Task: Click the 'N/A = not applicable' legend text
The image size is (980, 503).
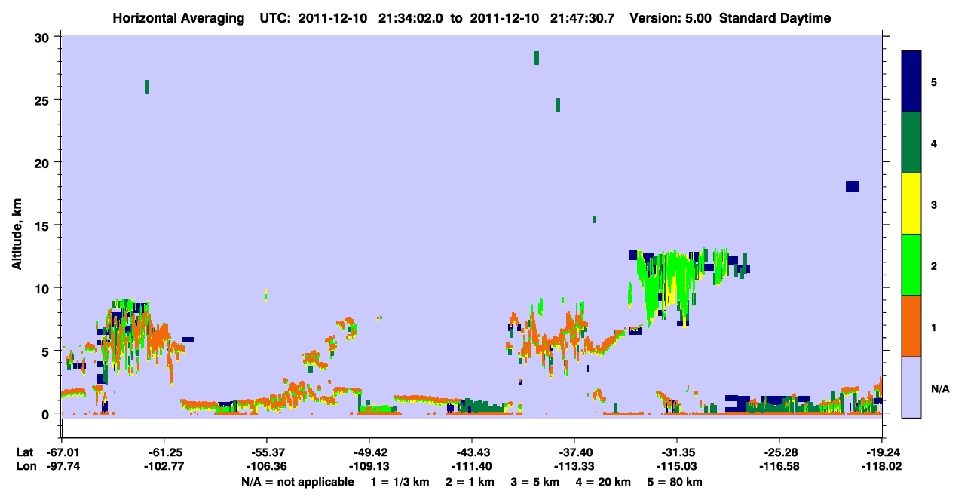Action: click(x=297, y=481)
